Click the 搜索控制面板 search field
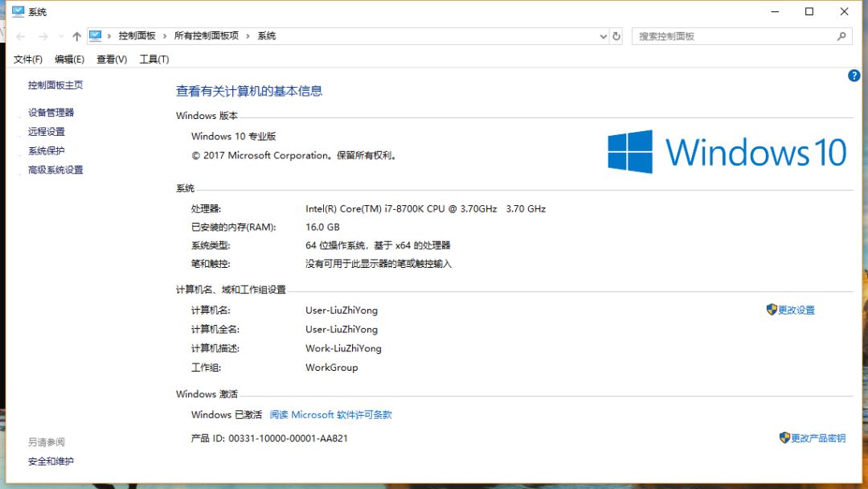 pyautogui.click(x=742, y=36)
